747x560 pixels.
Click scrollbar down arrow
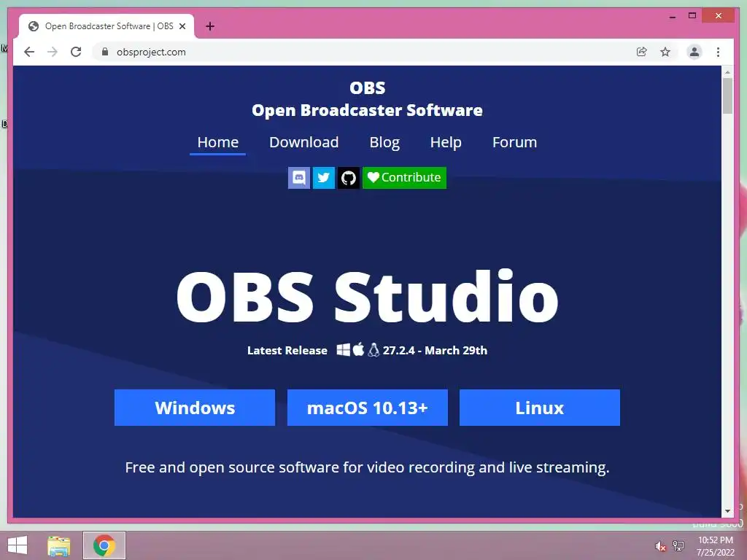[x=727, y=511]
